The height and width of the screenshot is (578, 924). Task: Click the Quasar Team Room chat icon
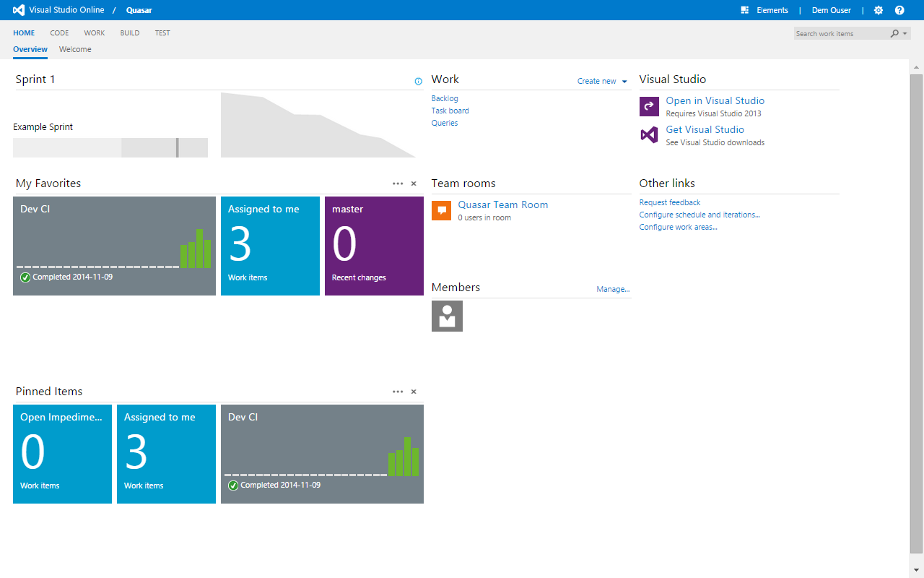(441, 210)
